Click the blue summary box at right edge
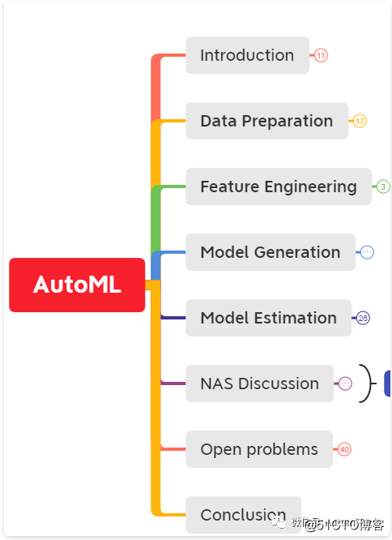The width and height of the screenshot is (392, 540). [x=387, y=384]
